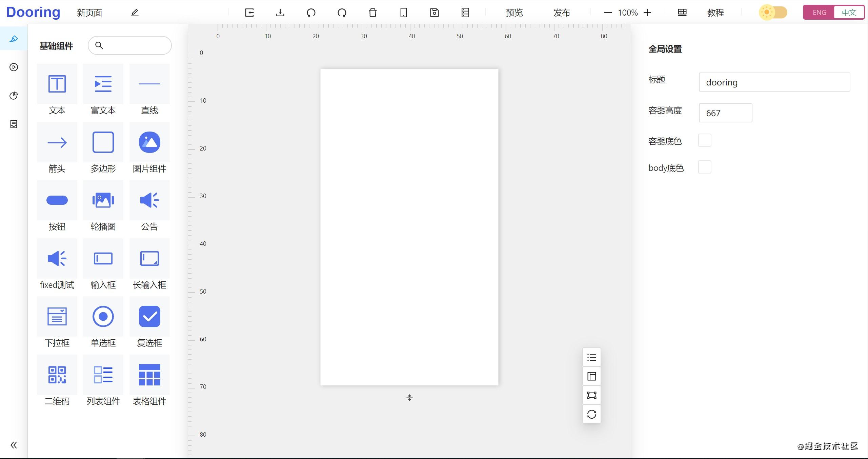This screenshot has width=868, height=459.
Task: Open the media components sidebar tab
Action: (14, 67)
